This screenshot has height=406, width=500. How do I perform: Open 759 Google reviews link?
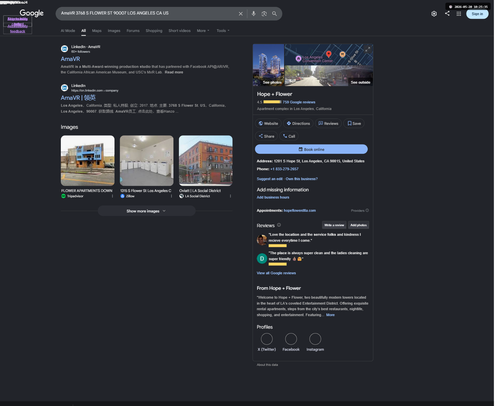click(x=299, y=102)
